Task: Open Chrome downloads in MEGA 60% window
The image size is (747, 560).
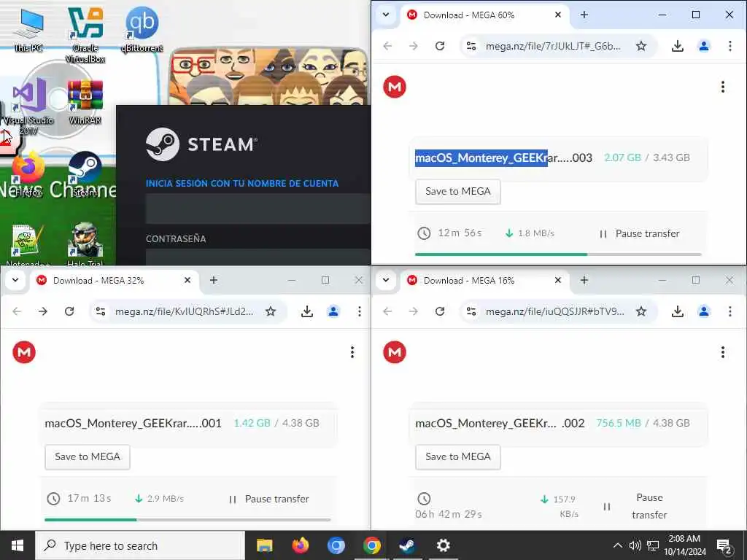Action: (x=678, y=46)
